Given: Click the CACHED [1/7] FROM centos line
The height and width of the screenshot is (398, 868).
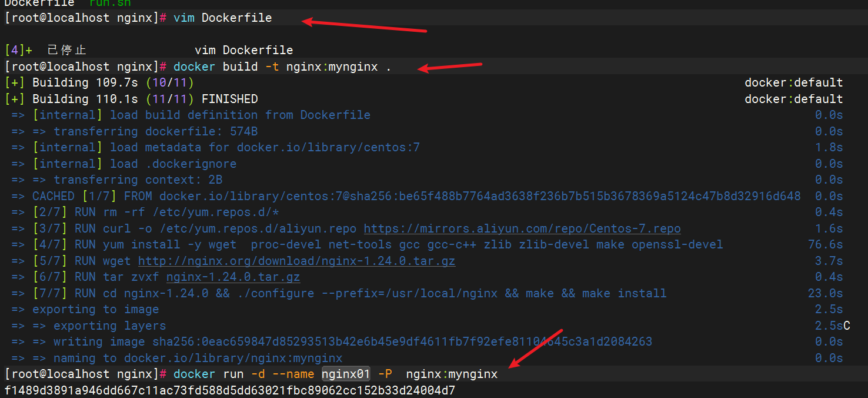Looking at the screenshot, I should (x=406, y=196).
